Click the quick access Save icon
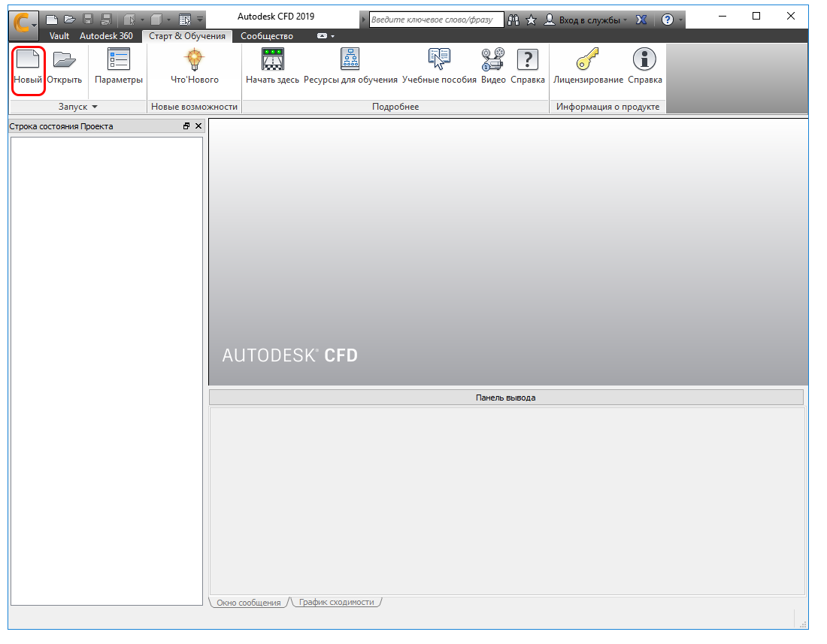Screen dimensions: 827x644 (88, 20)
